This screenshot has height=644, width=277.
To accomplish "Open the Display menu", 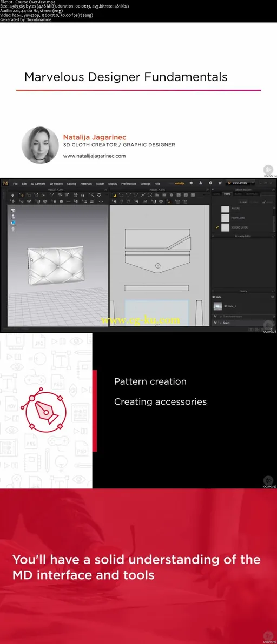I will tap(113, 184).
